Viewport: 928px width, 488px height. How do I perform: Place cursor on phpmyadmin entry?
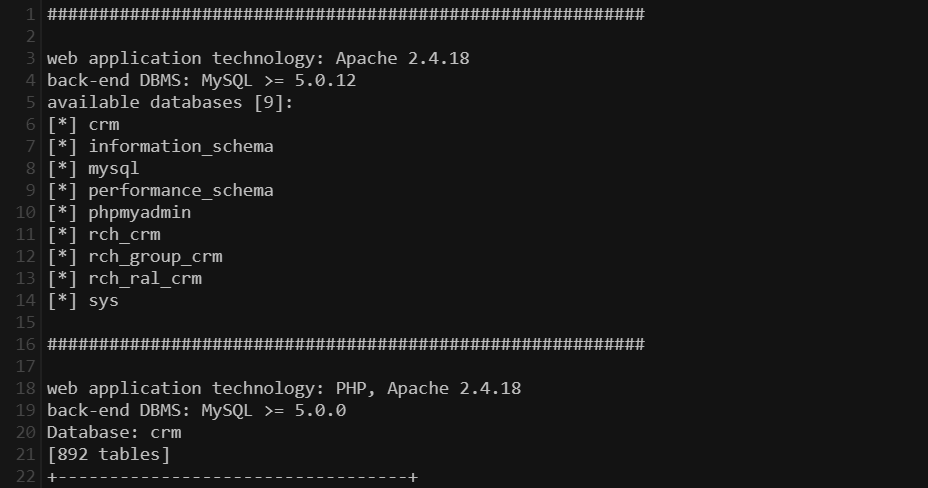click(139, 212)
